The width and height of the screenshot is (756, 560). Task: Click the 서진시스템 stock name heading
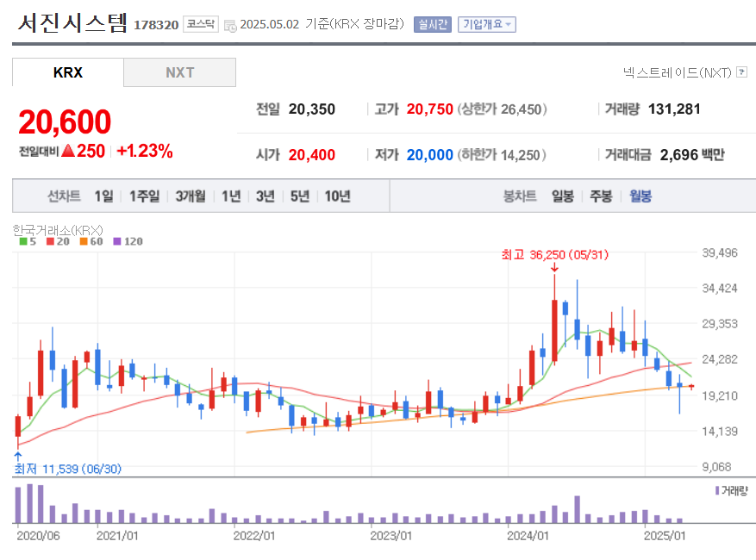pyautogui.click(x=72, y=22)
